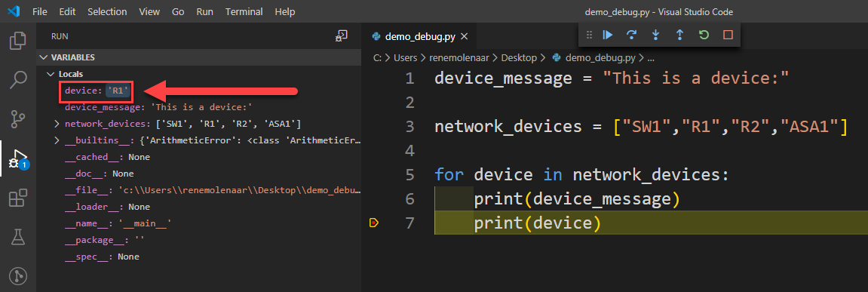Image resolution: width=868 pixels, height=292 pixels.
Task: Restart the debug session
Action: (704, 35)
